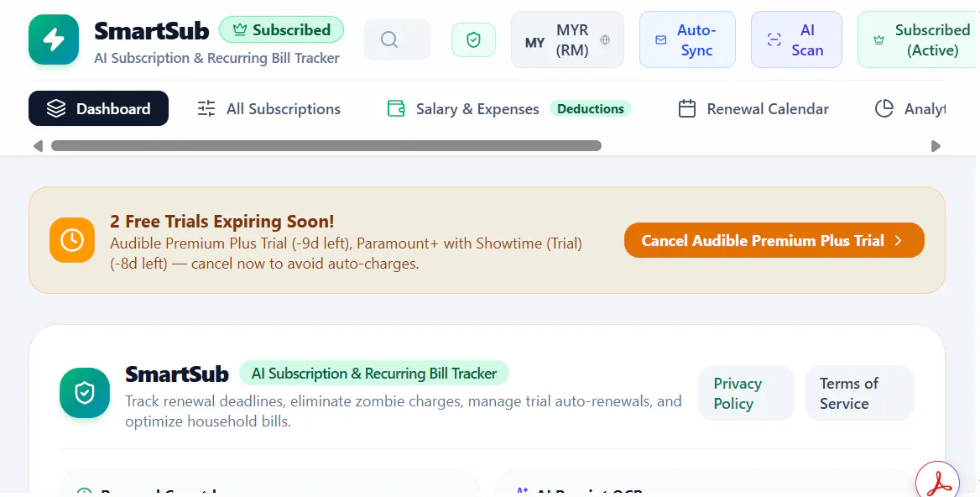Image resolution: width=980 pixels, height=497 pixels.
Task: Click the green shield check button
Action: [x=474, y=40]
